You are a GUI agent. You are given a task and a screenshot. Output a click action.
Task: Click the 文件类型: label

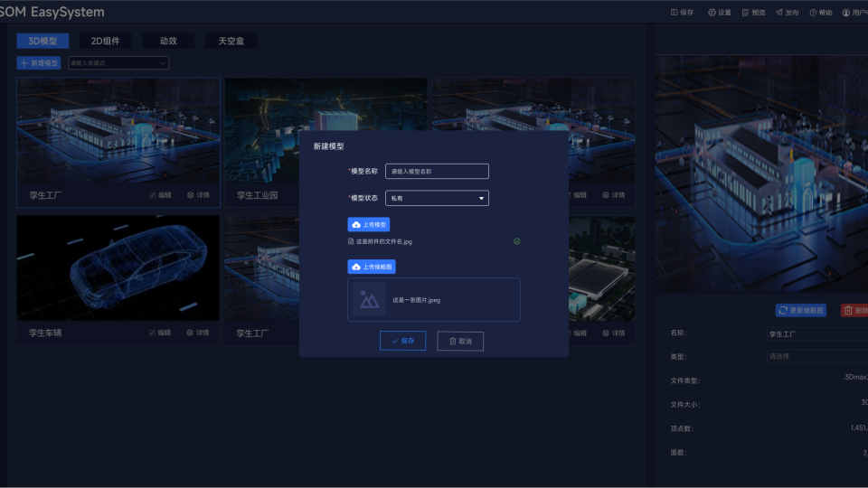(x=685, y=380)
